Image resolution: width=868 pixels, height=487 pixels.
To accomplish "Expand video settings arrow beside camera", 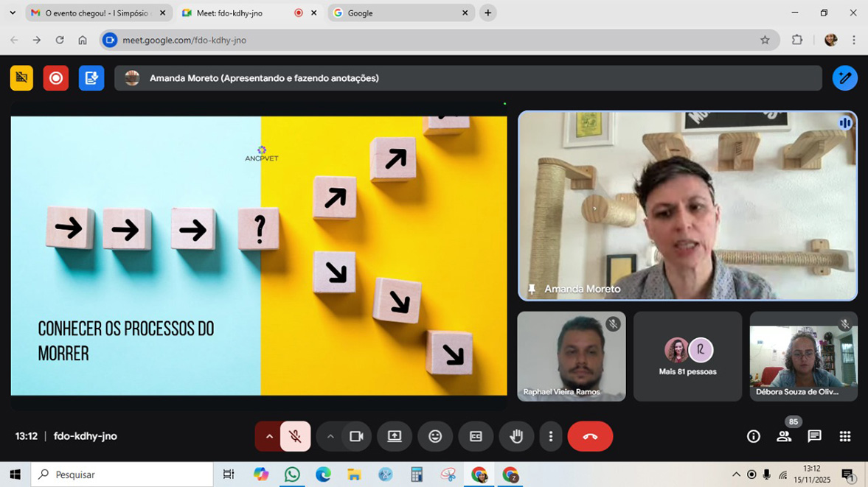I will click(x=330, y=437).
